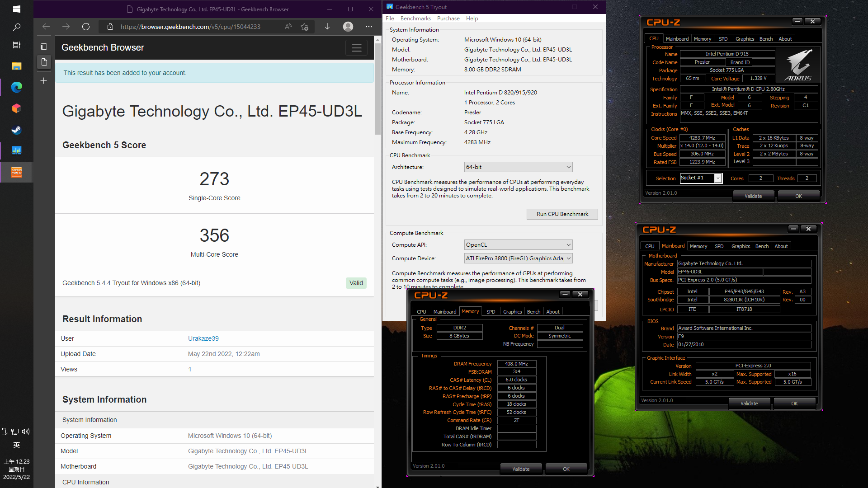
Task: Open Help menu in Geekbench 5
Action: click(x=472, y=19)
